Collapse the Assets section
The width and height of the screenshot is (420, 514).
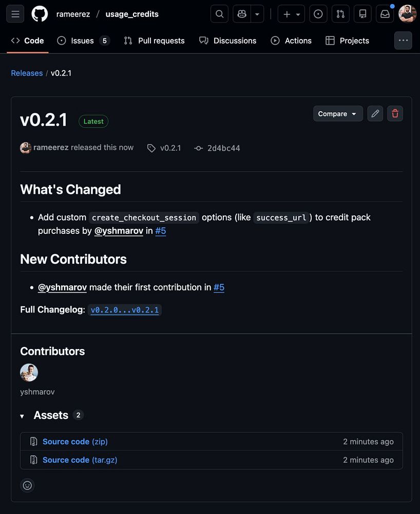22,416
